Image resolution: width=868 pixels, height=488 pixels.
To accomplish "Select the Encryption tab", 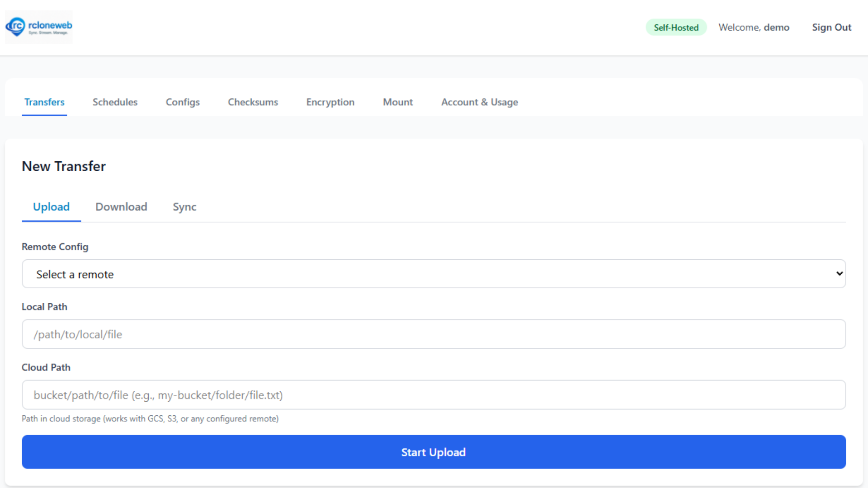I will point(330,102).
